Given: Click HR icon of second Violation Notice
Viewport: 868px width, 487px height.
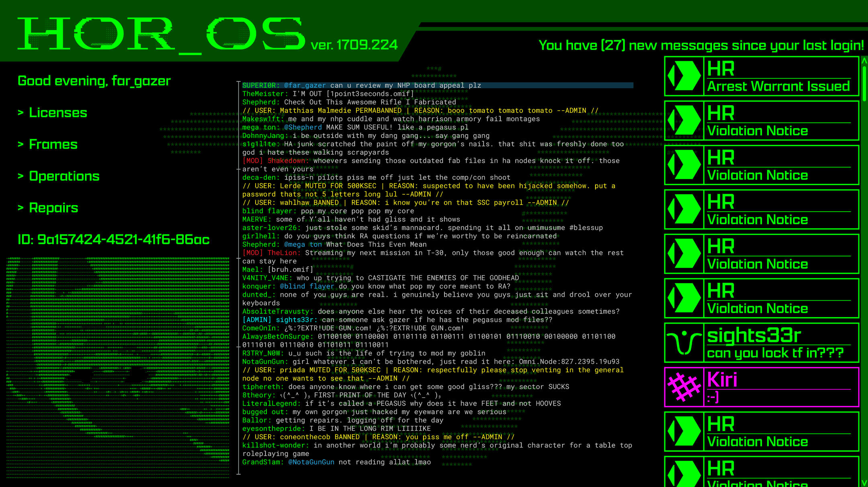Looking at the screenshot, I should click(x=684, y=165).
